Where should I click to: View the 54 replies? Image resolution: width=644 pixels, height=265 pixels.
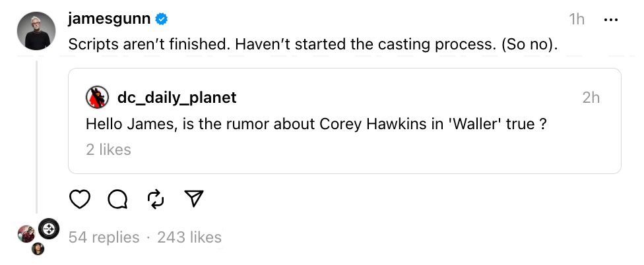click(x=104, y=237)
